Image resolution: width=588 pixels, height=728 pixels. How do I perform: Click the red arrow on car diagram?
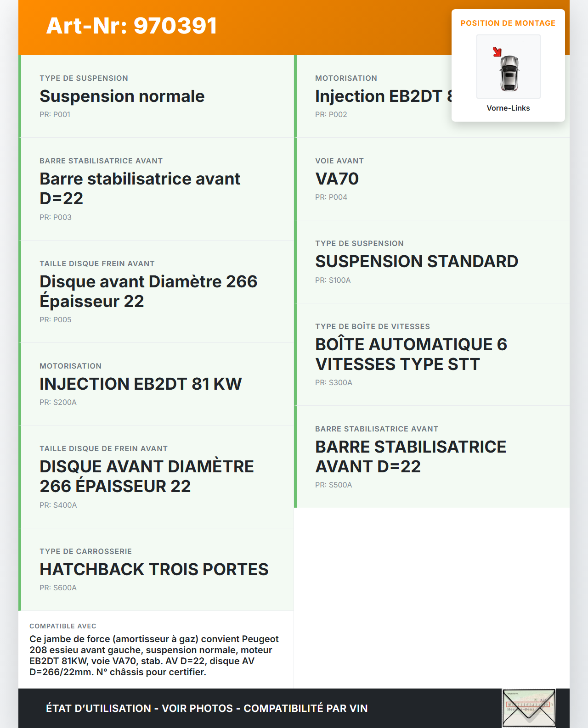(497, 52)
